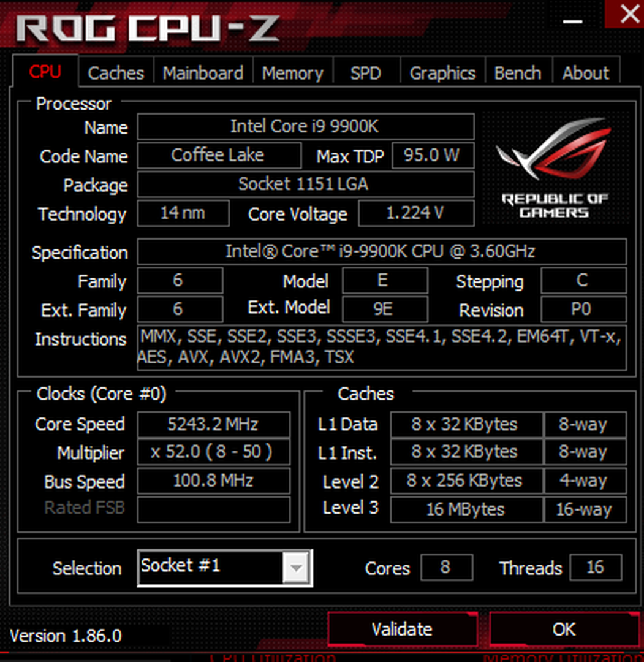The width and height of the screenshot is (644, 662).
Task: Open the Bench tab
Action: pyautogui.click(x=518, y=73)
